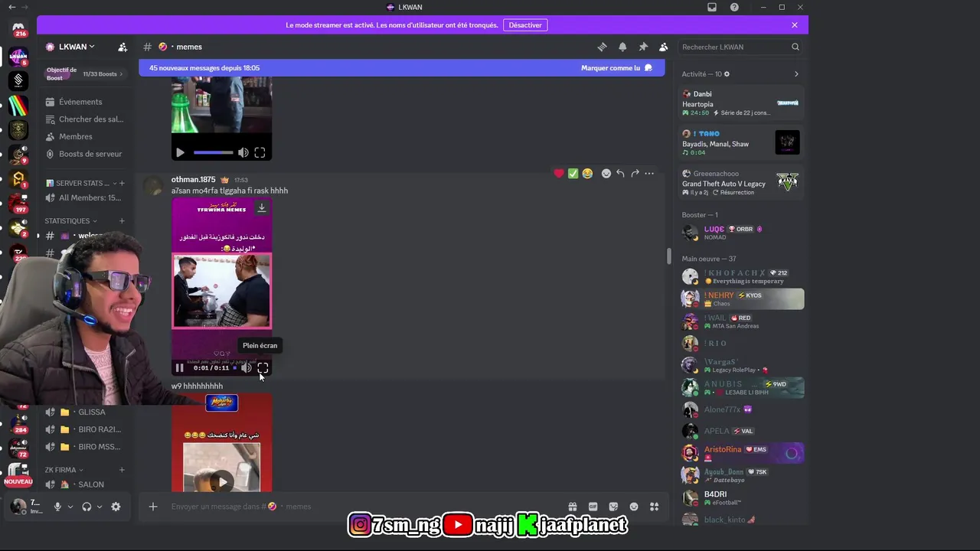
Task: Open the Membres menu item
Action: coord(85,136)
